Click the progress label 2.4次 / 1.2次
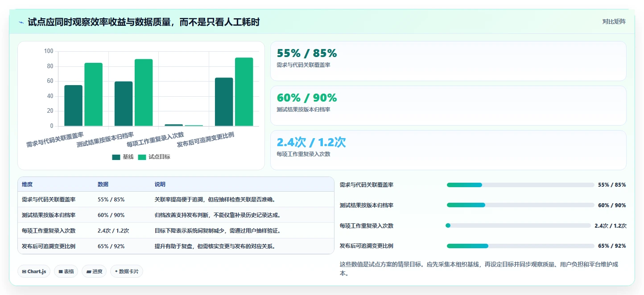Screen dimensions: 644x295 [x=611, y=226]
